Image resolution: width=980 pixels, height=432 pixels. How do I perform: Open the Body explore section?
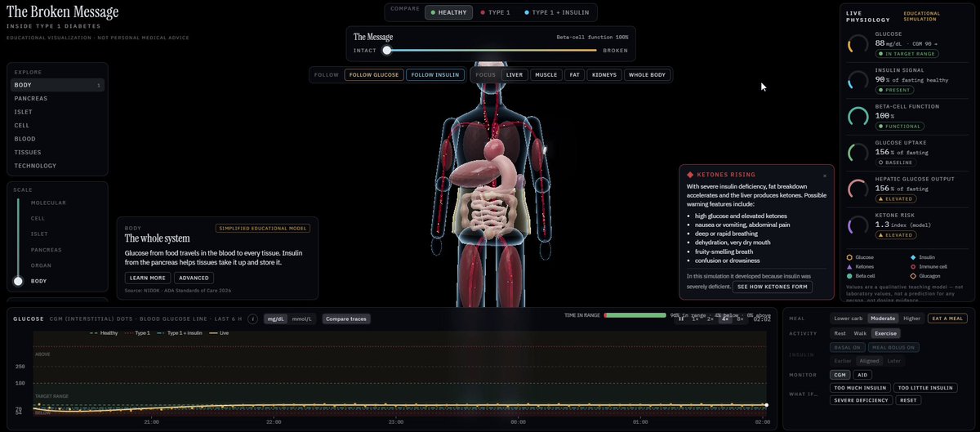[57, 85]
